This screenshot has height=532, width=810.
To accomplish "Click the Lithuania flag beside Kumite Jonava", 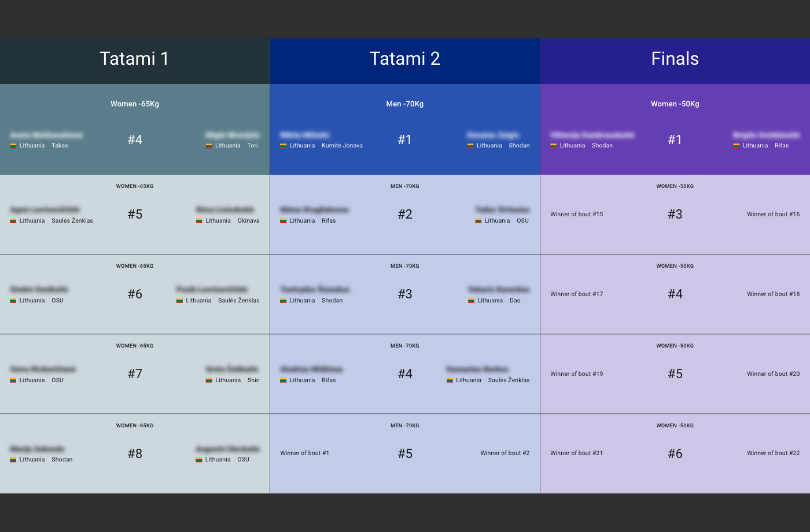I will click(x=283, y=146).
